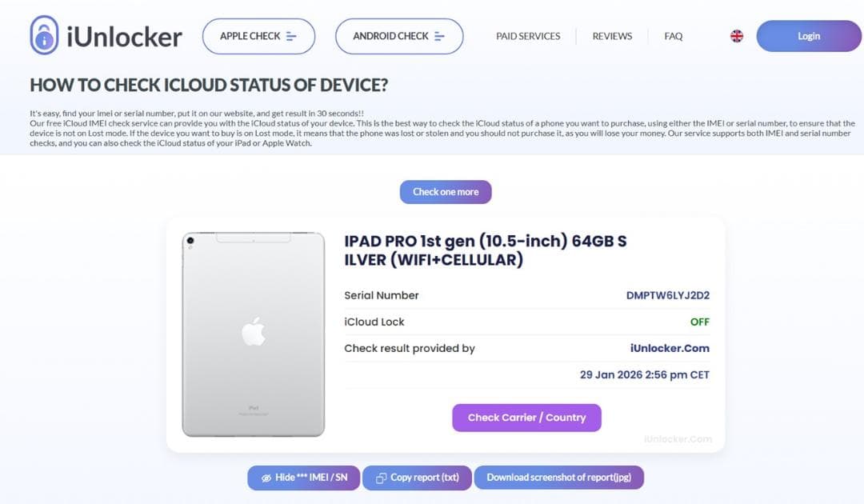
Task: Expand the ANDROID CHECK options
Action: (x=398, y=36)
